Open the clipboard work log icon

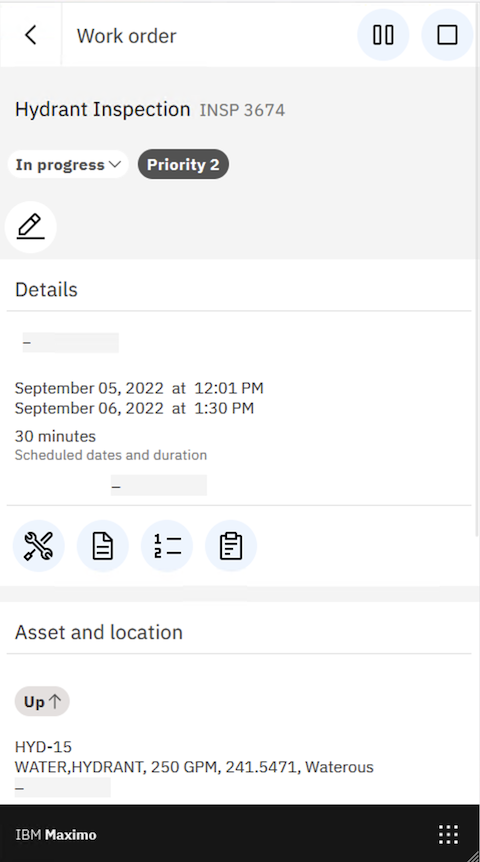231,546
